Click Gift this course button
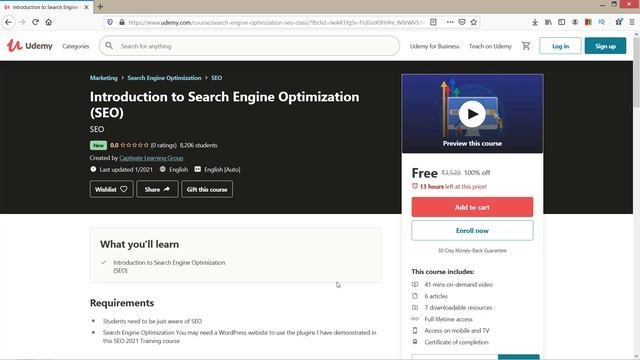The height and width of the screenshot is (360, 640). pos(207,189)
